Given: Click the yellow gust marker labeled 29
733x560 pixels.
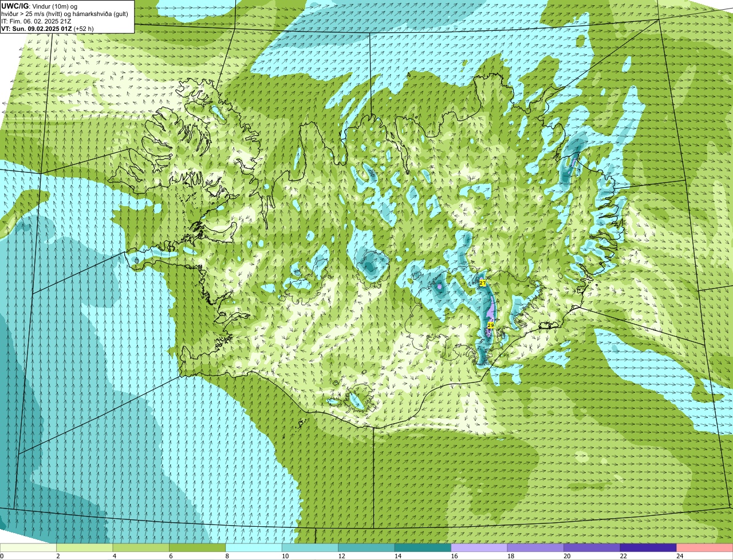Looking at the screenshot, I should 490,325.
